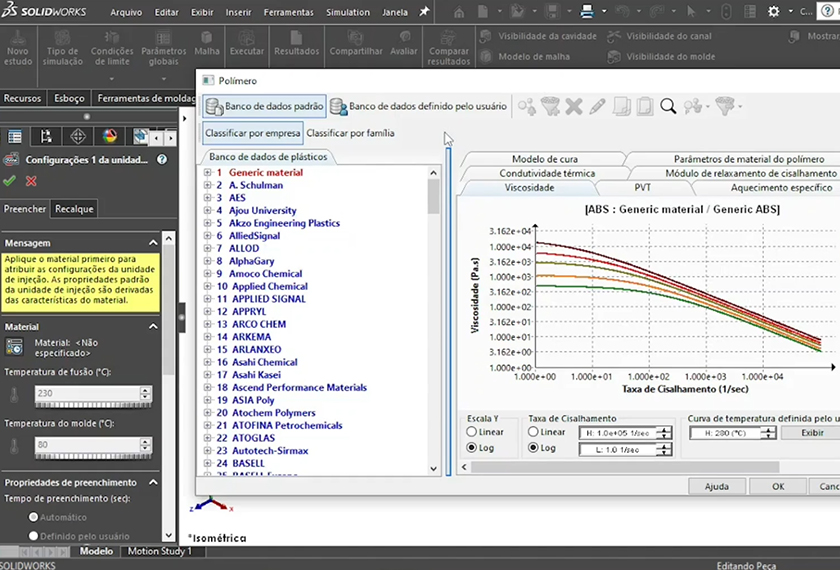Click the Exibir button
This screenshot has height=570, width=840.
click(812, 433)
